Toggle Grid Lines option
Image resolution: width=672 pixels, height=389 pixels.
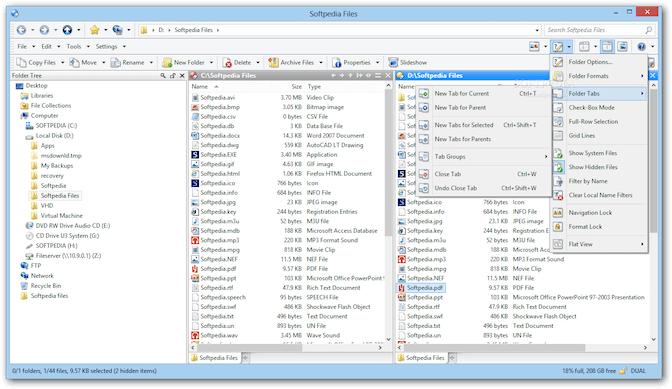599,135
